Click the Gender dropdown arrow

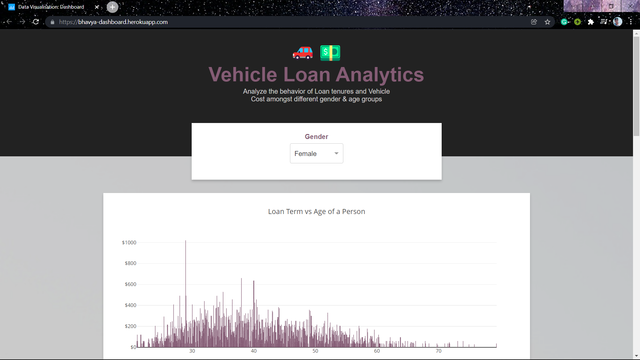(336, 153)
